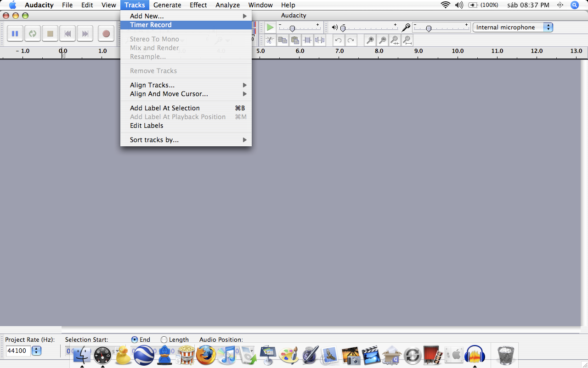Open the Audacity icon in the Dock
The height and width of the screenshot is (368, 588).
(475, 354)
